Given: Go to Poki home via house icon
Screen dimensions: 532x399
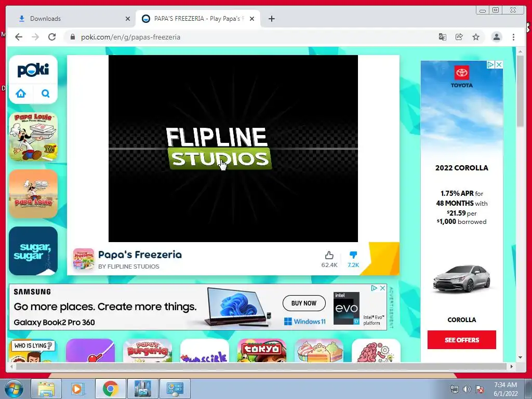Looking at the screenshot, I should (21, 94).
